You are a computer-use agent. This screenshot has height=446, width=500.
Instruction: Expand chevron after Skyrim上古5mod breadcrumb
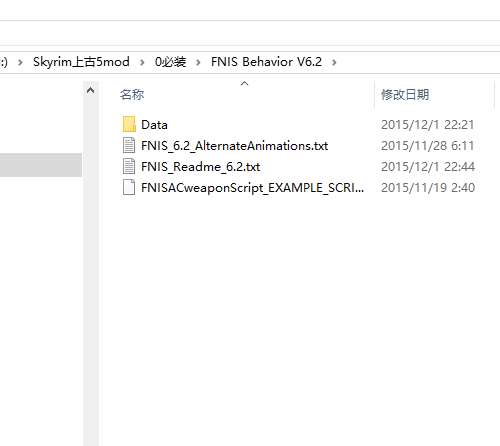pos(142,62)
